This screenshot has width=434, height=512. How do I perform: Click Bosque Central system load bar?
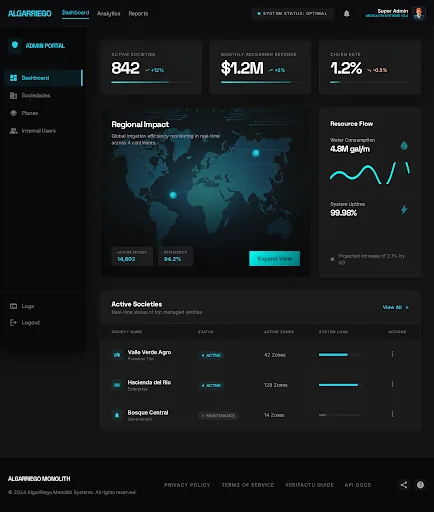(x=340, y=415)
